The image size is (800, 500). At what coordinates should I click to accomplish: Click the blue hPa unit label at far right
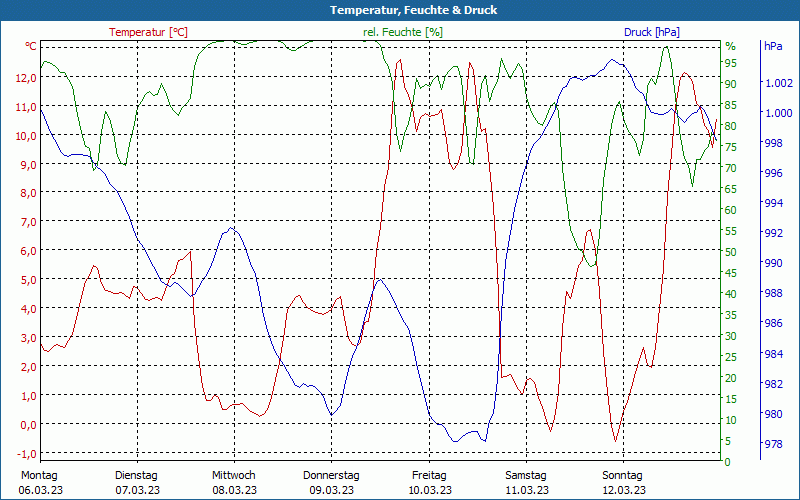click(773, 46)
